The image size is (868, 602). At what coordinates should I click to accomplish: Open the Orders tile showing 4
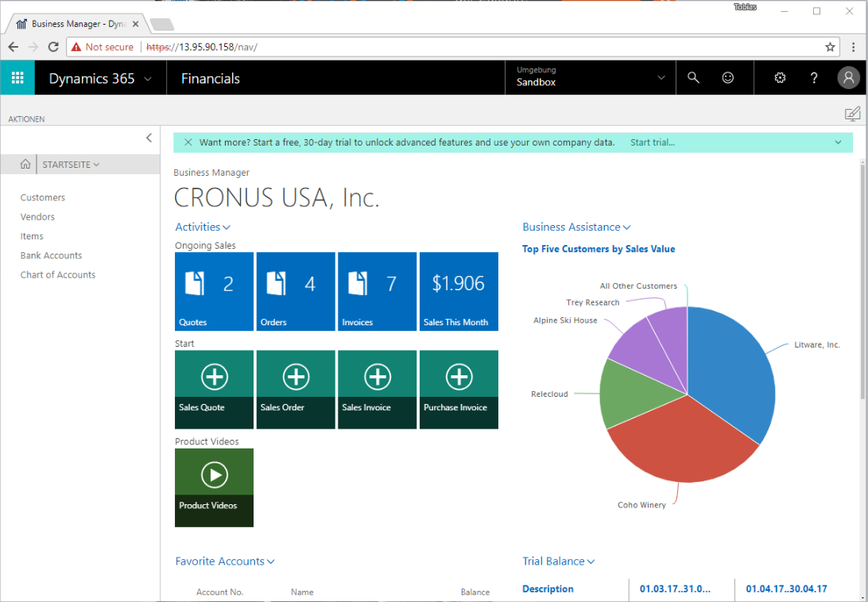coord(296,291)
